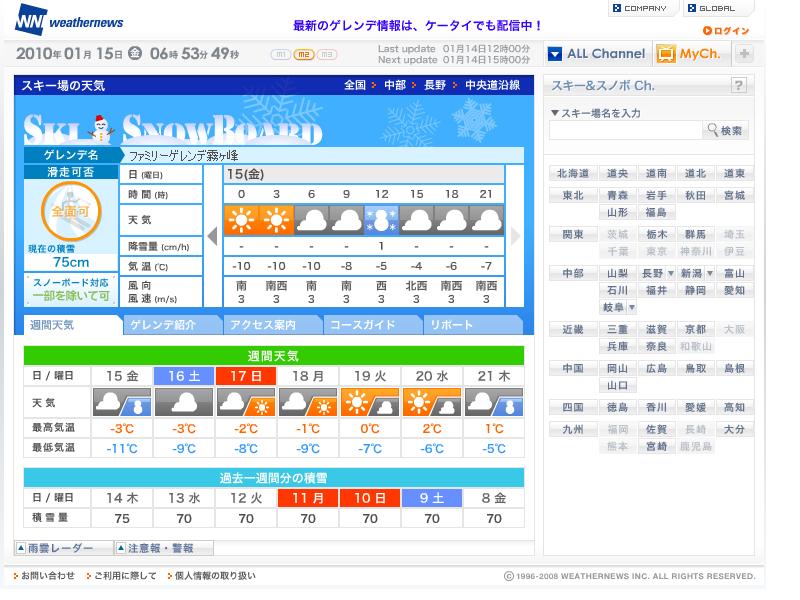Click the 17日 weekly forecast header
800x600 pixels.
click(246, 376)
